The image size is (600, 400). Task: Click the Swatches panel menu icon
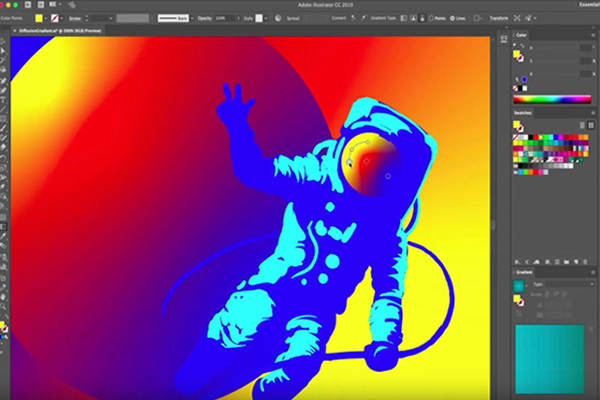(x=593, y=113)
